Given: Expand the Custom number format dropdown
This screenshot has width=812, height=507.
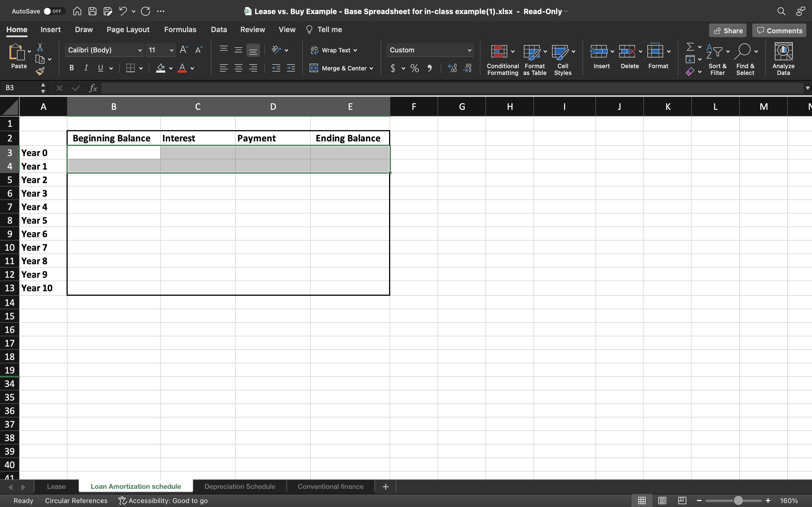Looking at the screenshot, I should point(469,50).
